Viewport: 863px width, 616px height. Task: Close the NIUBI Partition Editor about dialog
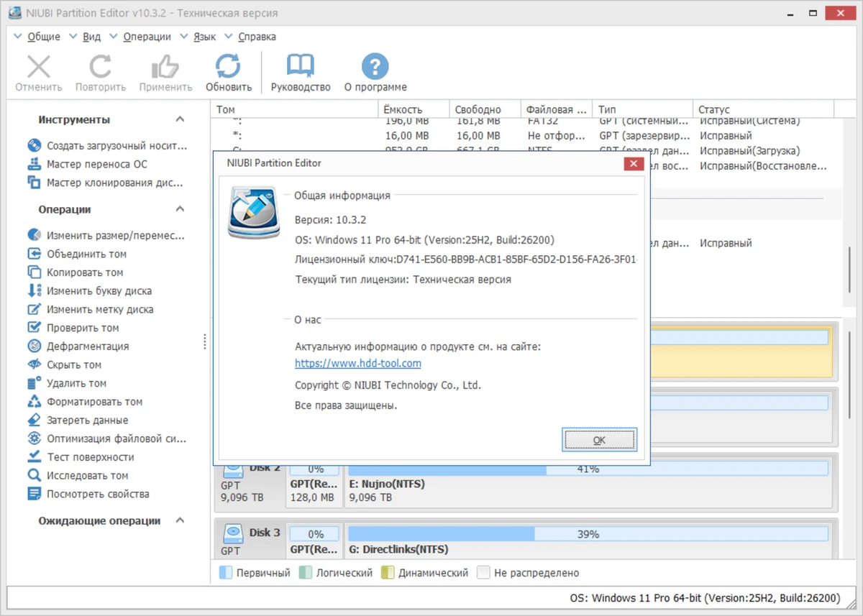[634, 163]
